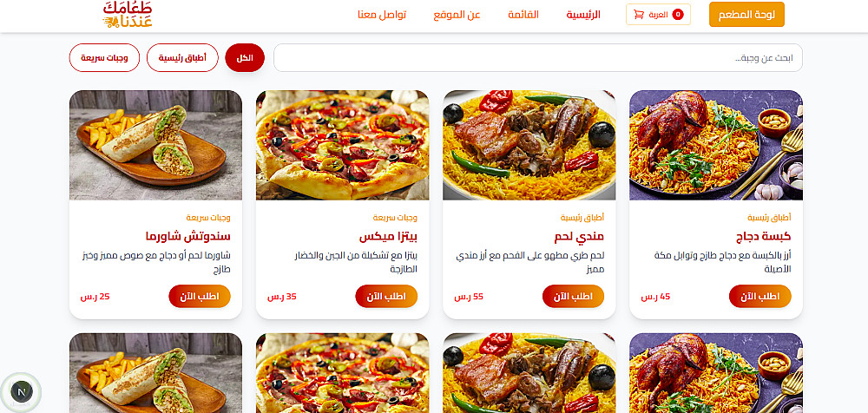This screenshot has height=413, width=868.
Task: Go to القائمة menu page
Action: [x=523, y=15]
